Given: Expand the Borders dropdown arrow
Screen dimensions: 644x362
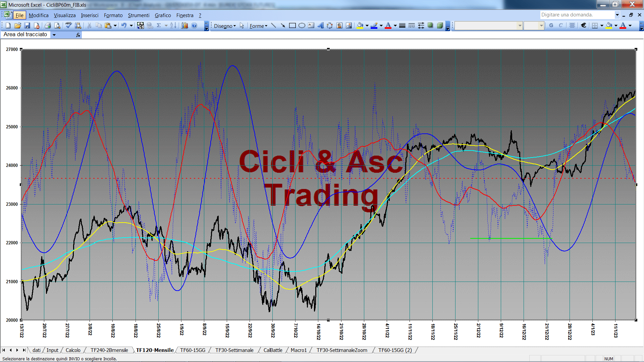Looking at the screenshot, I should click(x=601, y=25).
